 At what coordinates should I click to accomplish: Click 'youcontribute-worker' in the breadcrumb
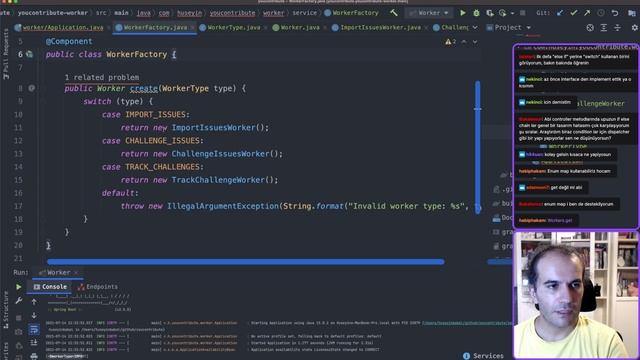pyautogui.click(x=53, y=13)
